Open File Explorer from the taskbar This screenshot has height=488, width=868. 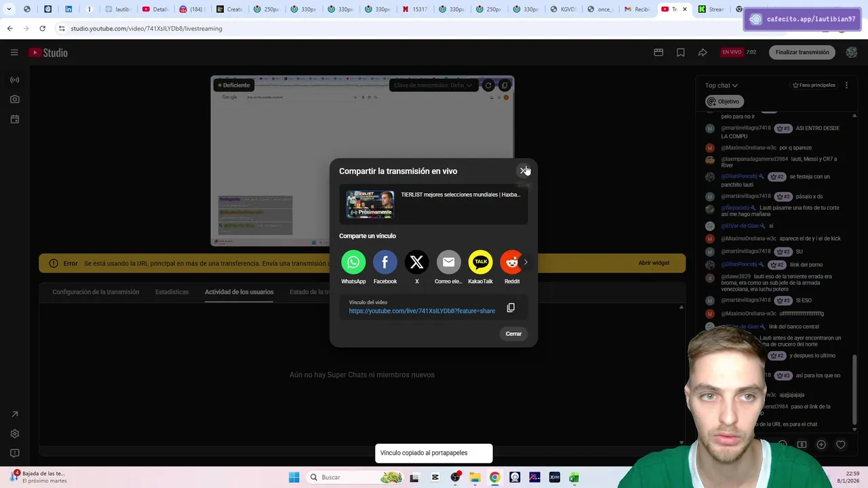(x=475, y=477)
